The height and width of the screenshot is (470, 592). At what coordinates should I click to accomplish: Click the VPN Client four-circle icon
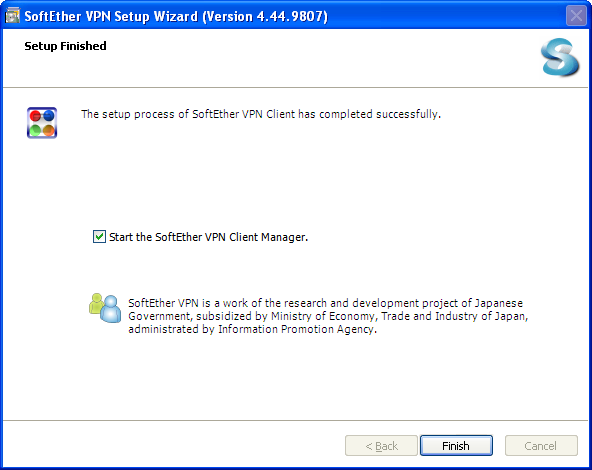point(42,123)
